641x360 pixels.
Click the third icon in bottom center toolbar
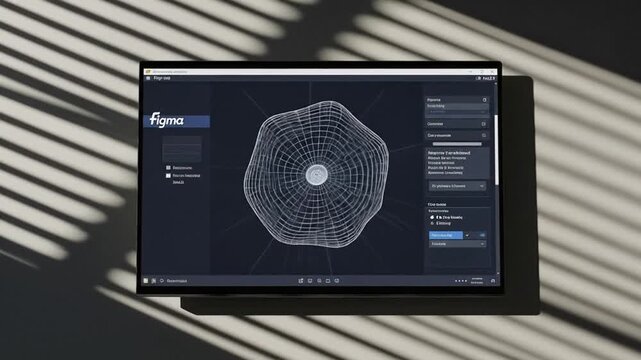click(x=319, y=281)
